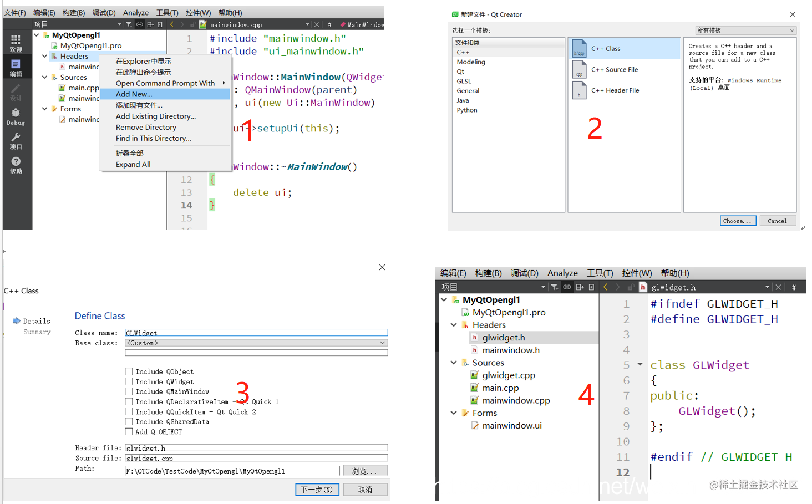This screenshot has height=504, width=812.
Task: Check the Include QWidget option
Action: tap(129, 381)
